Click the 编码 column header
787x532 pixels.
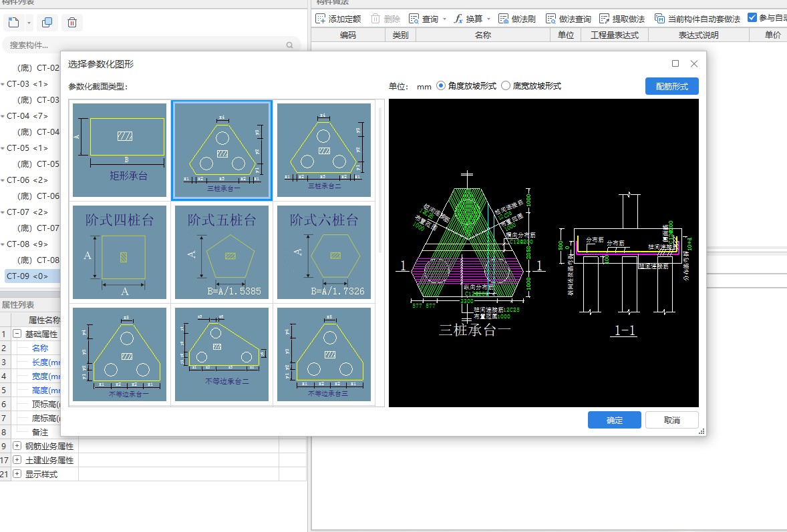(x=348, y=35)
